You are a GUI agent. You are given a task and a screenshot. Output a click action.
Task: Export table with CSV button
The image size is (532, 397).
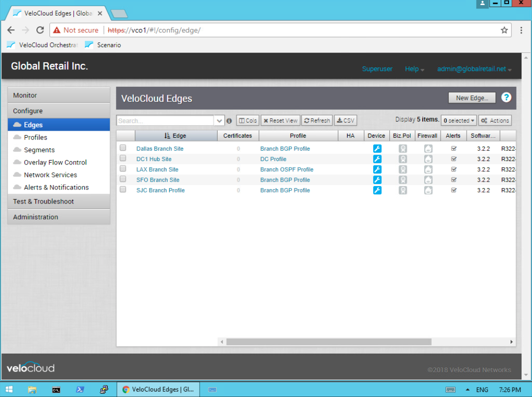[345, 121]
